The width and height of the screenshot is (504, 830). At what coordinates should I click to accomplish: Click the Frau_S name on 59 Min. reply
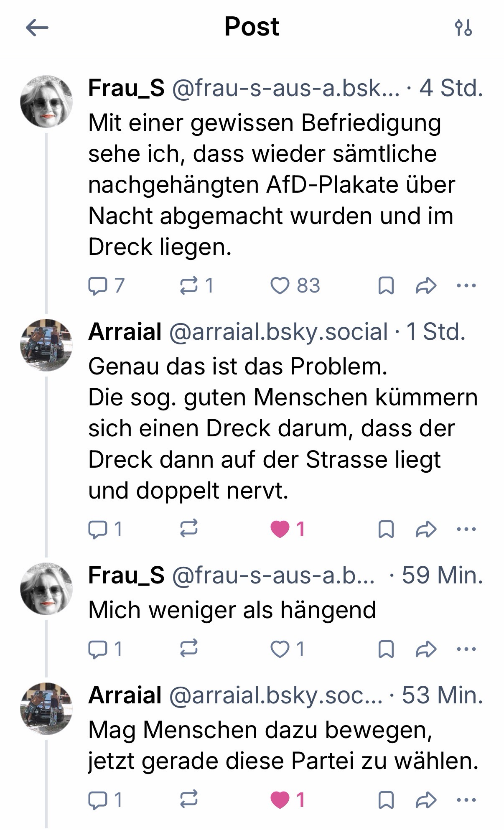126,575
